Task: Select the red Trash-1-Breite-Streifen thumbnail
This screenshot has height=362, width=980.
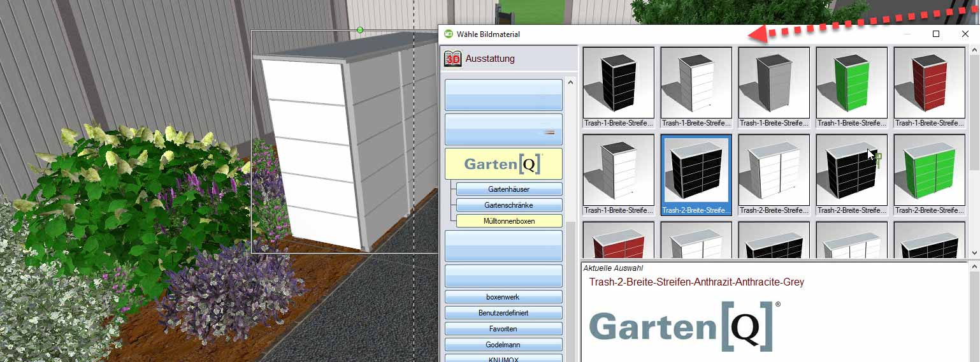Action: (x=930, y=87)
